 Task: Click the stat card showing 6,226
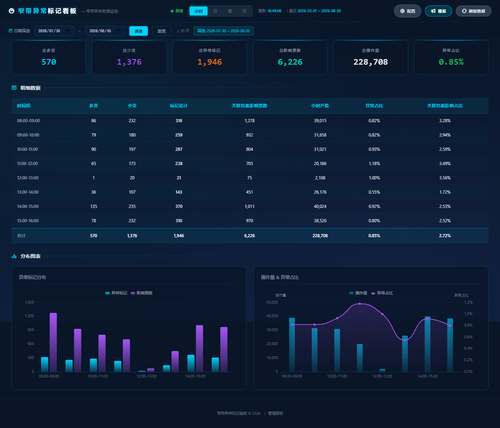click(290, 57)
